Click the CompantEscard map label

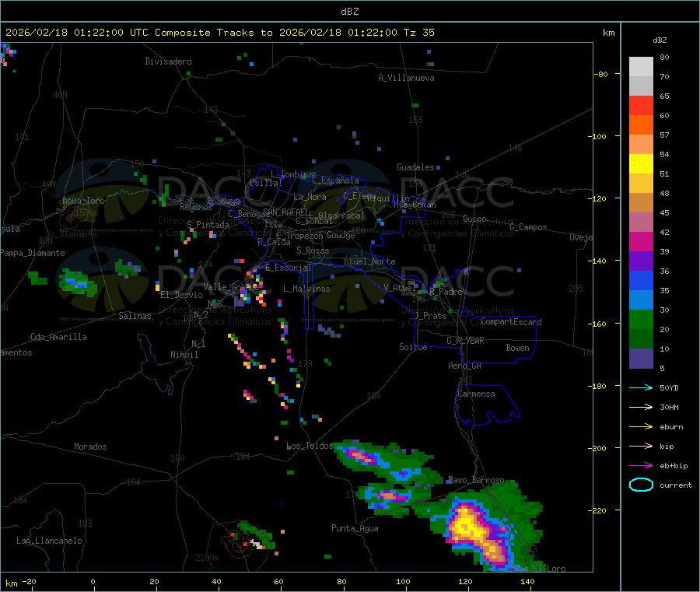(511, 321)
